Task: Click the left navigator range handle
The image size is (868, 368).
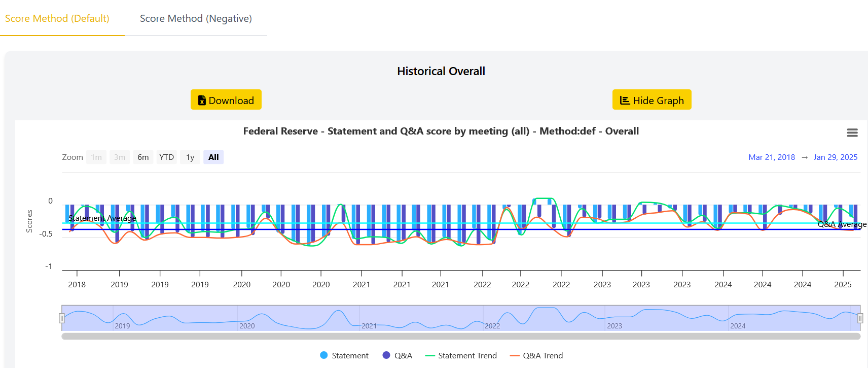Action: click(62, 318)
